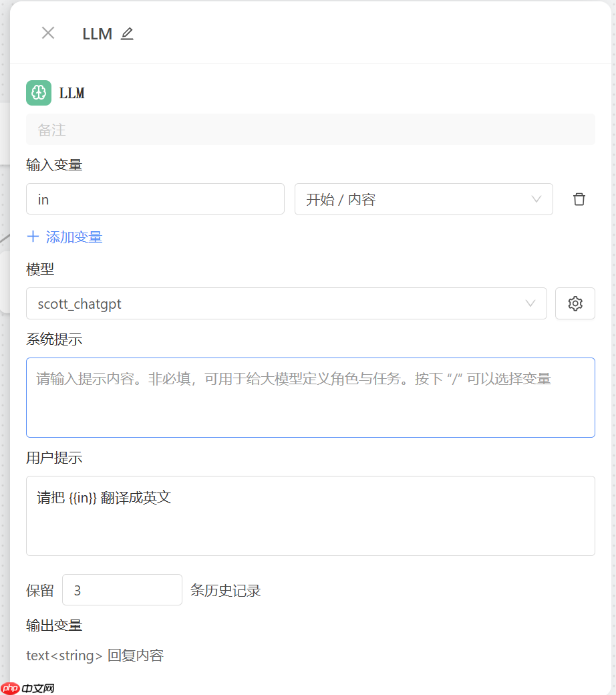Expand the "开始 / 内容" source dropdown
Image resolution: width=616 pixels, height=695 pixels.
(x=424, y=198)
